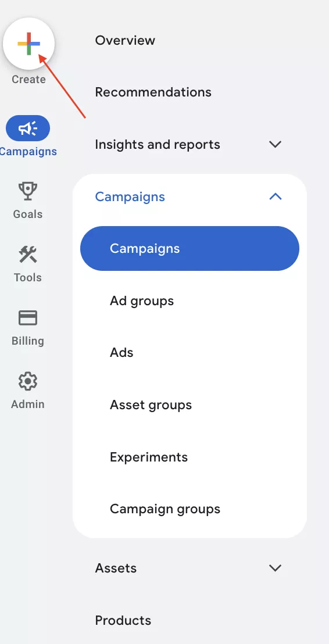This screenshot has height=644, width=329.
Task: Open Ad groups
Action: 142,301
